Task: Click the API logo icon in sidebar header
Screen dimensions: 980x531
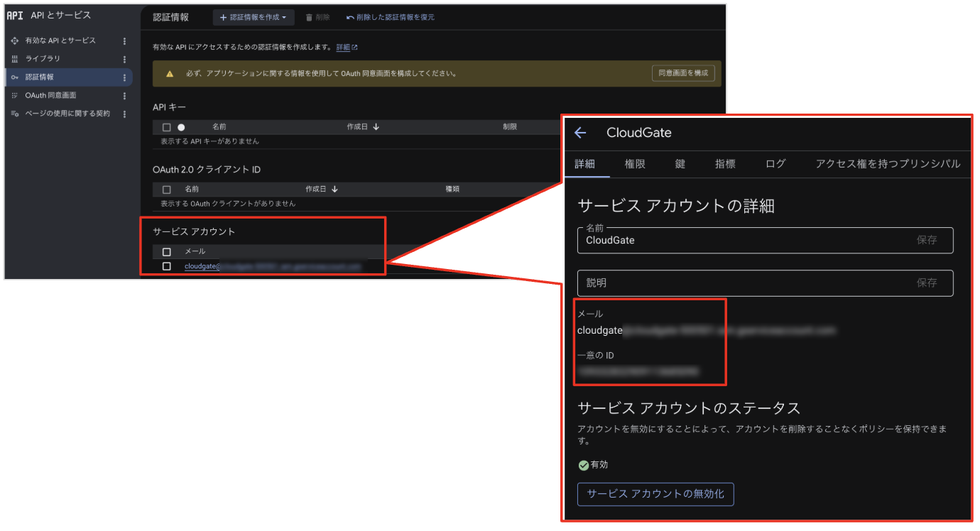Action: pyautogui.click(x=15, y=16)
